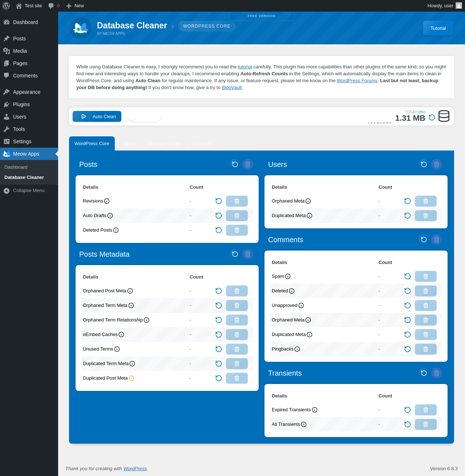This screenshot has height=476, width=465.
Task: Open the Settings & Logs tab
Action: pyautogui.click(x=165, y=144)
